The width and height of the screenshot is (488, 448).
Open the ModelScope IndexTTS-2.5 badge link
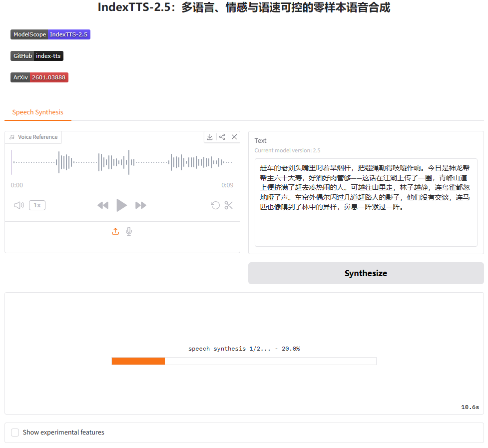[50, 34]
